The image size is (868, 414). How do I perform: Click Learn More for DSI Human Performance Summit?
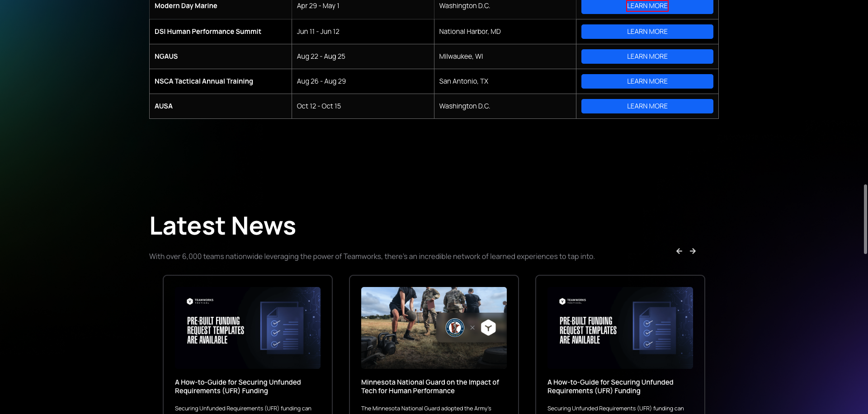pos(647,31)
